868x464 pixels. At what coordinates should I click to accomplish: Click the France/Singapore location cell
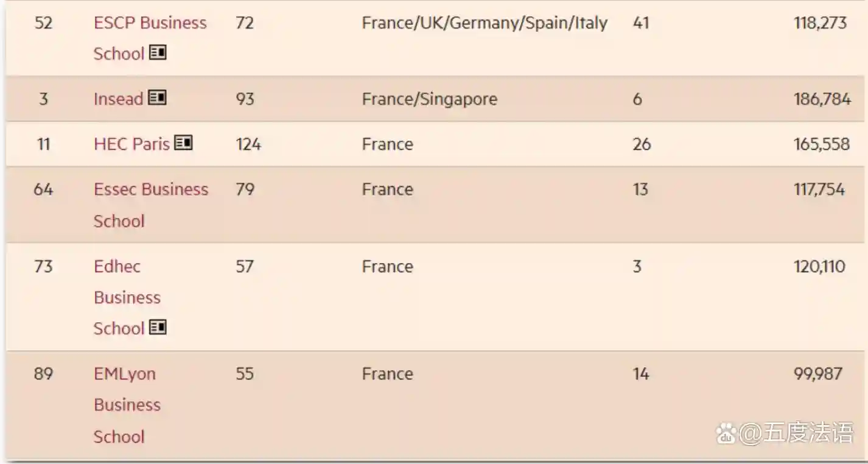click(429, 99)
